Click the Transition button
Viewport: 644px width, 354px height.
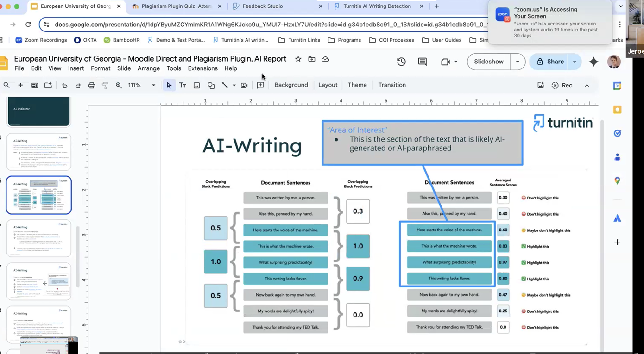click(392, 85)
